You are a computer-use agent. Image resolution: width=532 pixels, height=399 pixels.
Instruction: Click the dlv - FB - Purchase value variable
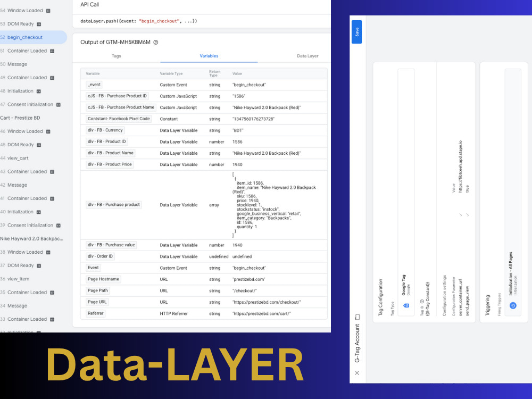[x=111, y=245]
